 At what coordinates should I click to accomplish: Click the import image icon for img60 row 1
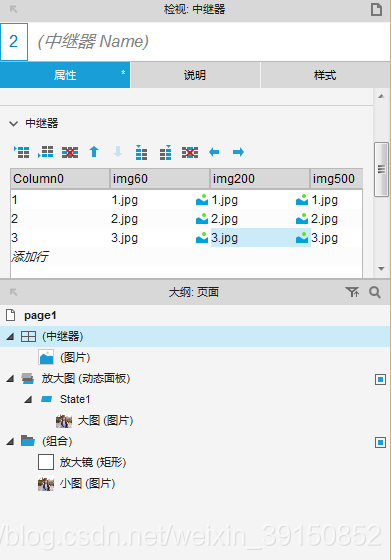coord(202,200)
